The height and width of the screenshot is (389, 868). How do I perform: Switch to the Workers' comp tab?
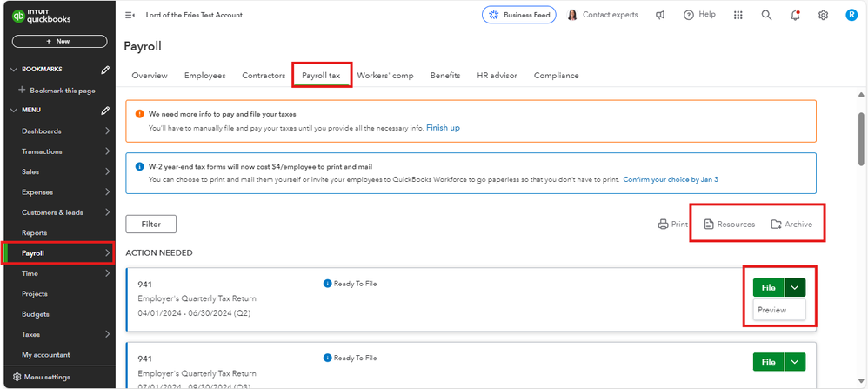pos(385,76)
